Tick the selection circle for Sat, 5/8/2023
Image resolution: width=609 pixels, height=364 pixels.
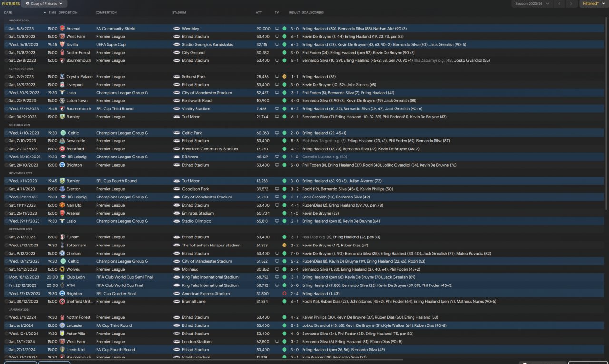(6, 29)
